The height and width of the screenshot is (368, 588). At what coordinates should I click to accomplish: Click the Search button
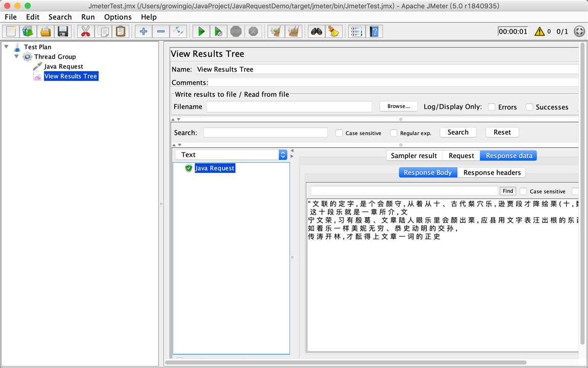458,132
